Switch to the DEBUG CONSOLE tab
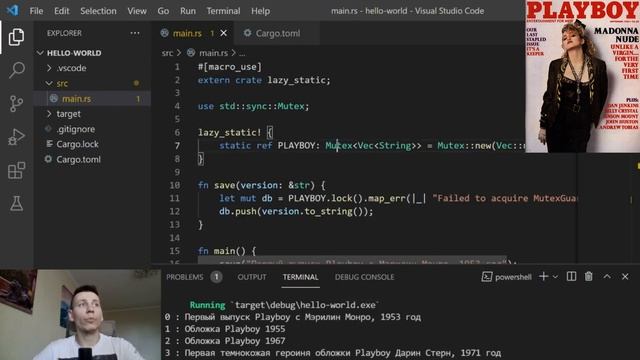This screenshot has width=640, height=360. point(364,277)
